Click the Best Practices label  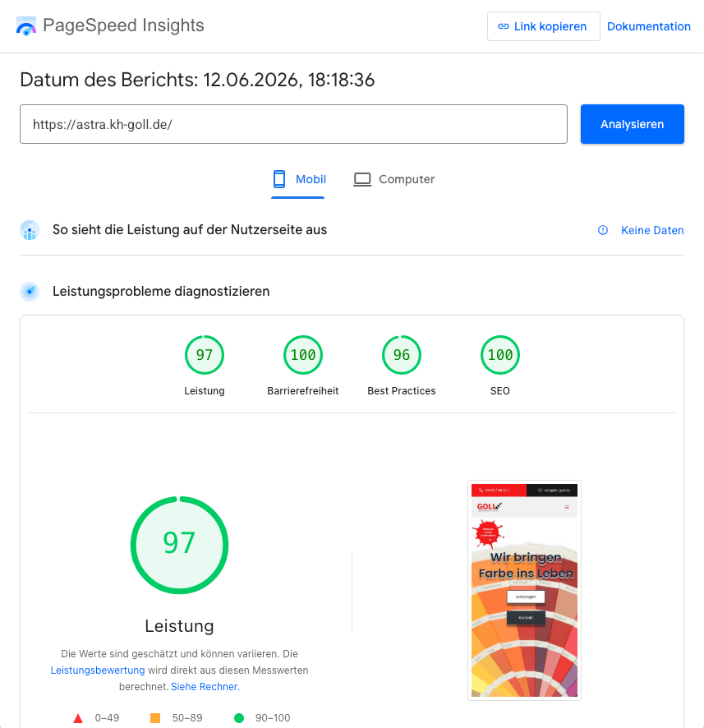[402, 391]
